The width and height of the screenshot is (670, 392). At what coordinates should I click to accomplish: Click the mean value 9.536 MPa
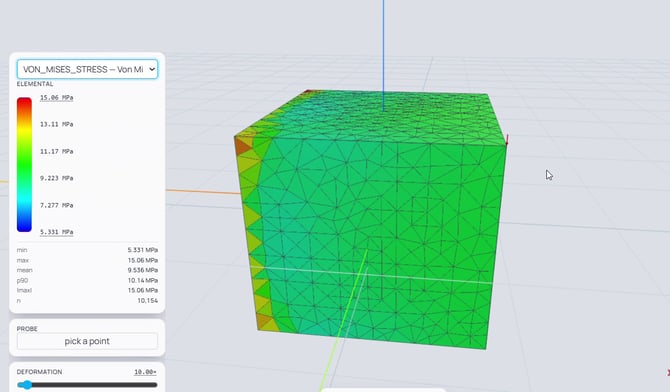point(143,270)
